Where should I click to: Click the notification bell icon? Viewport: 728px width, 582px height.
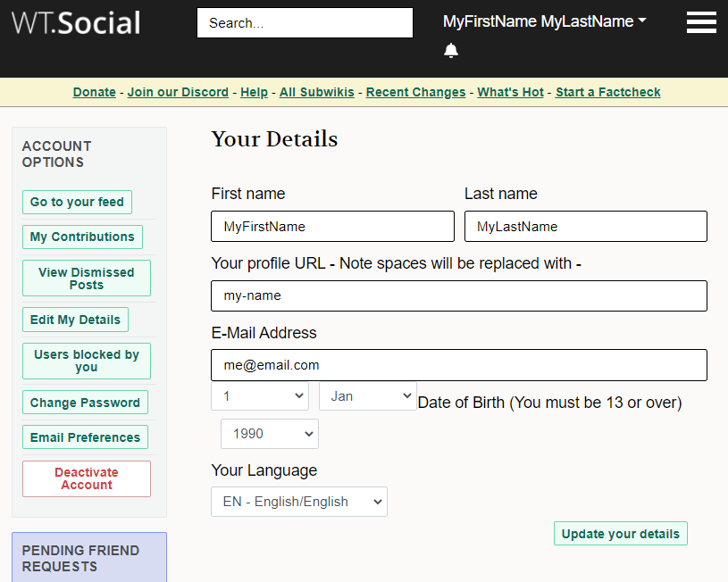[x=451, y=51]
